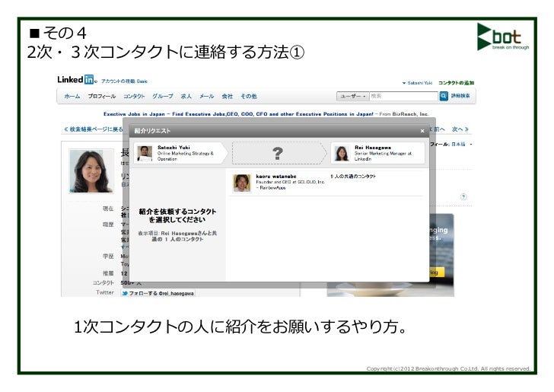
Task: Click the 500+ contacts count
Action: (127, 283)
